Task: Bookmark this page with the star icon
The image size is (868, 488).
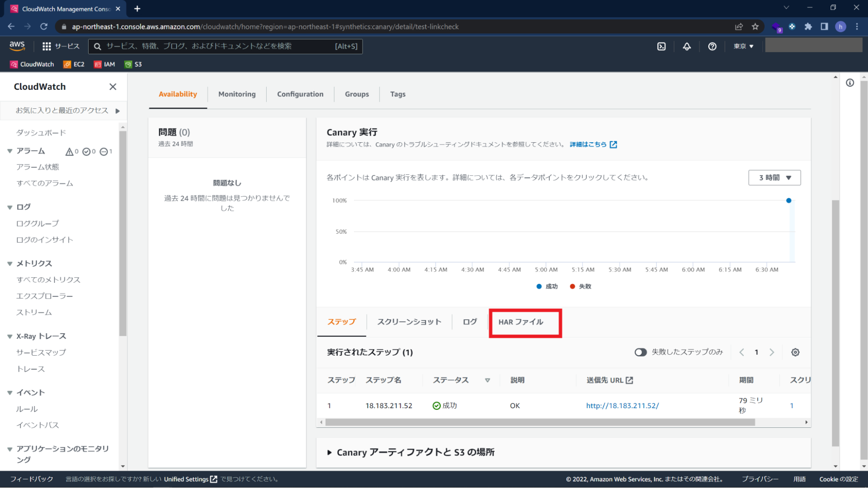Action: [755, 26]
